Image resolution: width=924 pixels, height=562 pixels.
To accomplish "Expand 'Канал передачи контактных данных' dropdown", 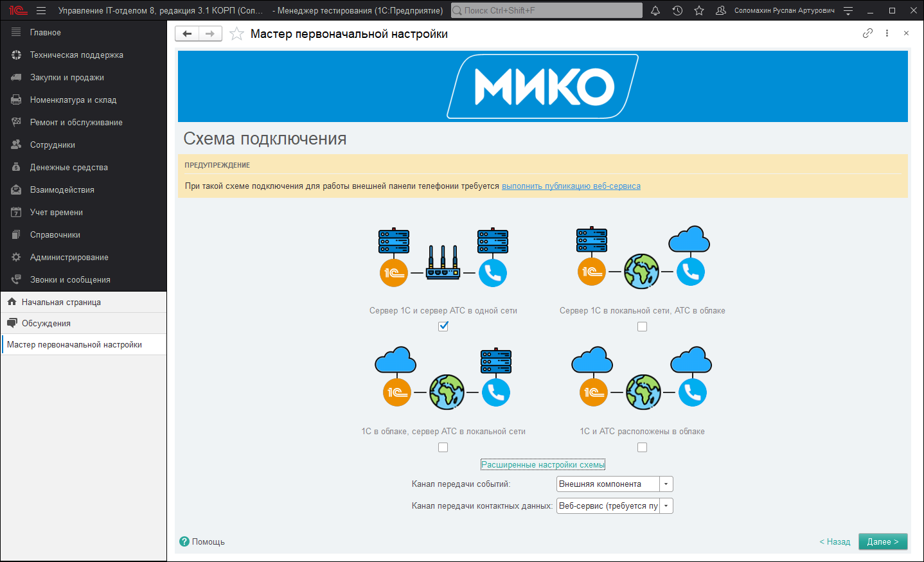I will click(666, 506).
